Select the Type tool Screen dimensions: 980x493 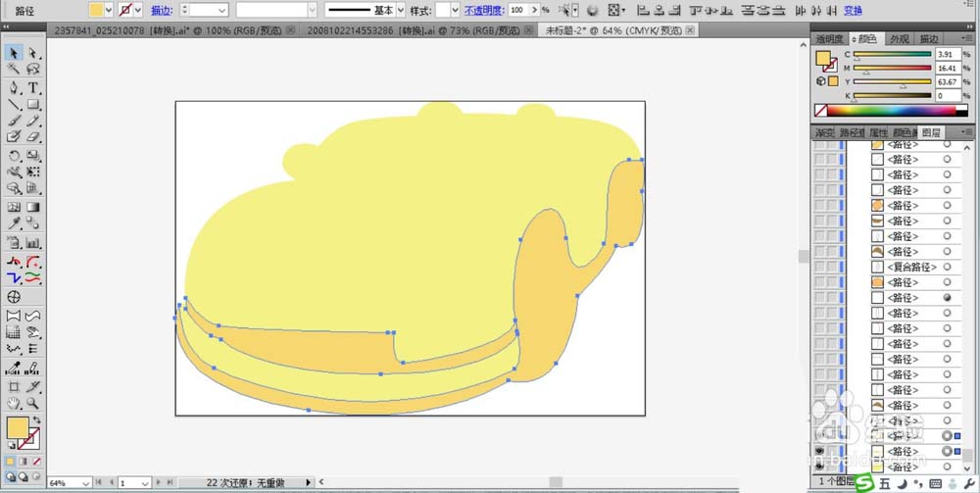click(33, 87)
